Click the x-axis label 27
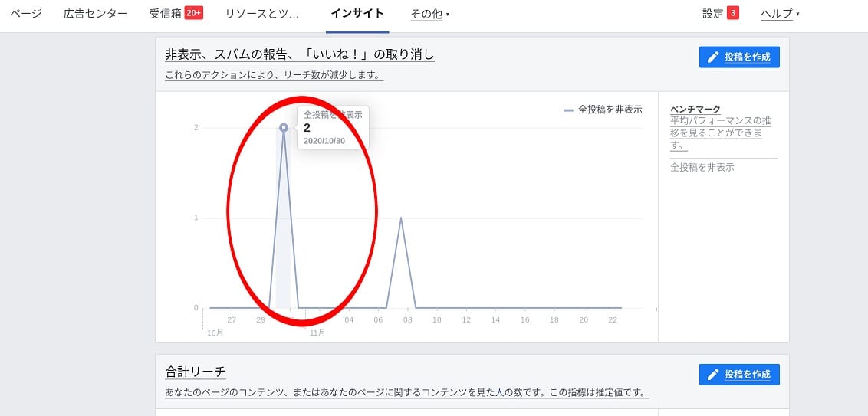The height and width of the screenshot is (416, 868). pos(232,319)
